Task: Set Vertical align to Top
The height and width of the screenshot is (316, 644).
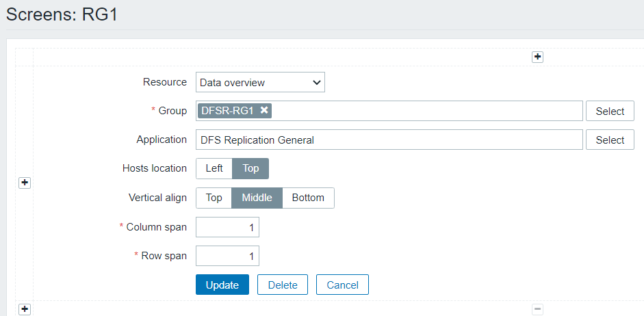Action: coord(214,198)
